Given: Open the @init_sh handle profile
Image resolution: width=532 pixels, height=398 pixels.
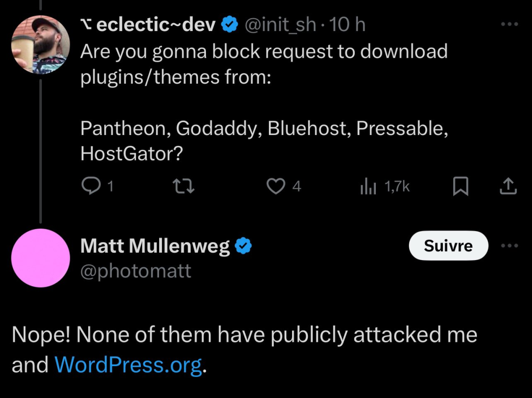Looking at the screenshot, I should (x=280, y=25).
